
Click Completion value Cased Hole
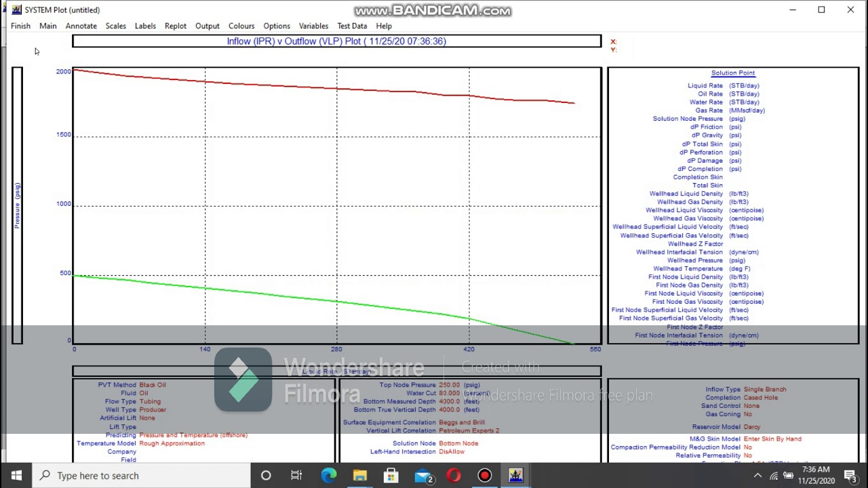tap(761, 398)
